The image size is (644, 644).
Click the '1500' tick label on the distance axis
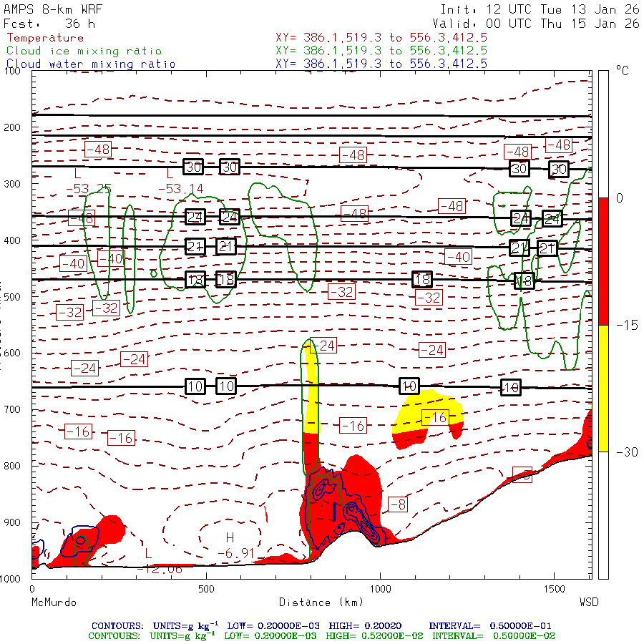pyautogui.click(x=555, y=589)
